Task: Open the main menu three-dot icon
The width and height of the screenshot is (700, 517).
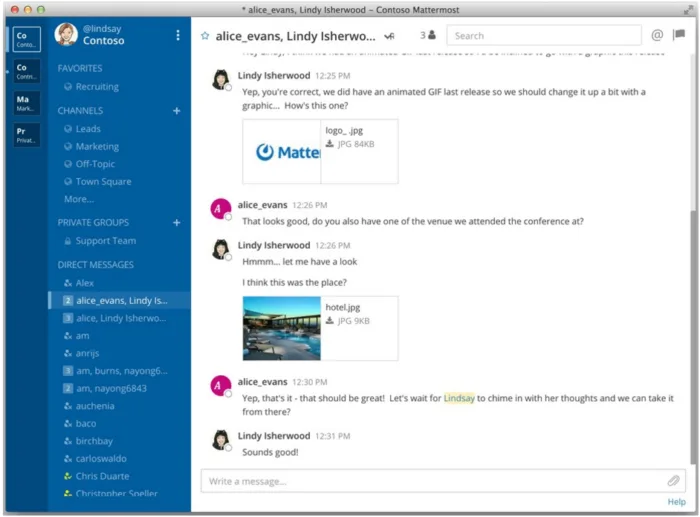Action: point(178,35)
